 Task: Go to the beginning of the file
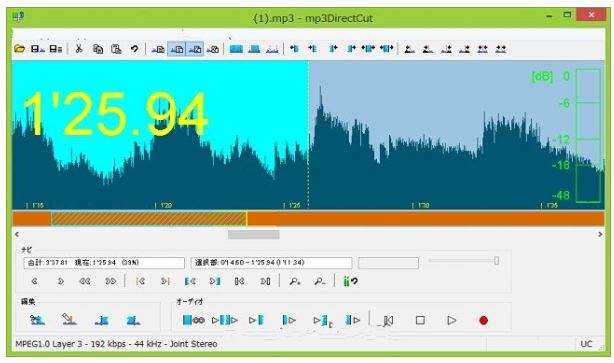pyautogui.click(x=240, y=281)
